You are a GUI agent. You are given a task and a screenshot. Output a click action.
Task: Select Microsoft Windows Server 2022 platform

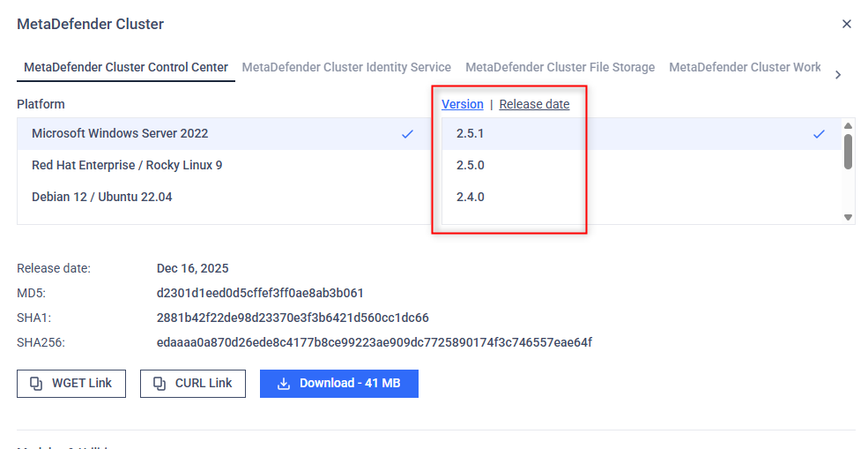tap(224, 133)
